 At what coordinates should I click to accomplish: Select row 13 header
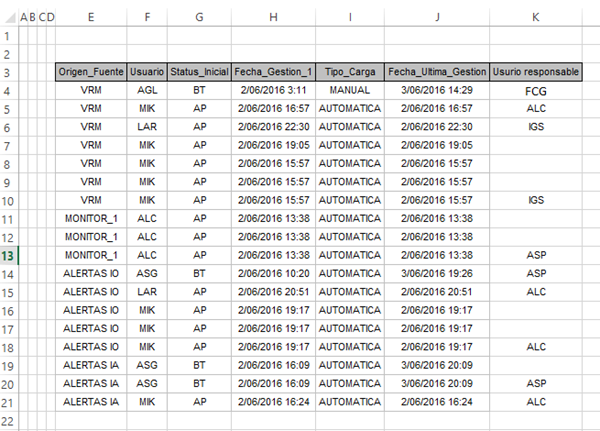click(x=8, y=256)
